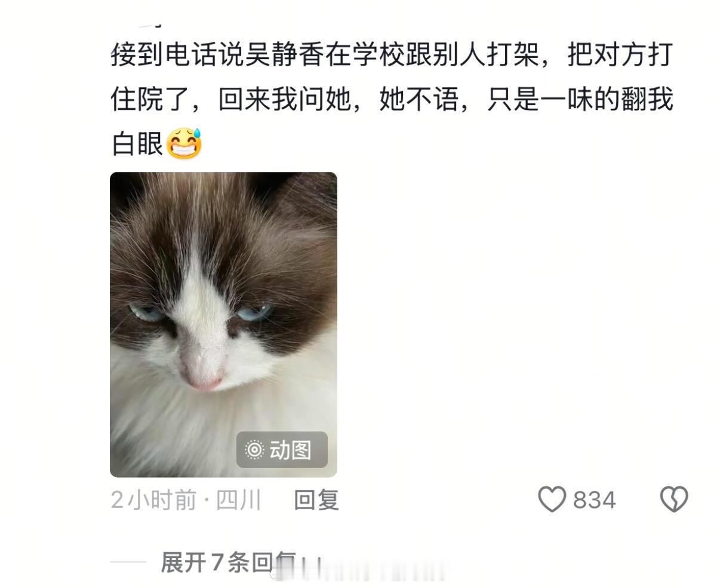Click the 2小时前 timestamp
The width and height of the screenshot is (720, 588).
tap(153, 500)
